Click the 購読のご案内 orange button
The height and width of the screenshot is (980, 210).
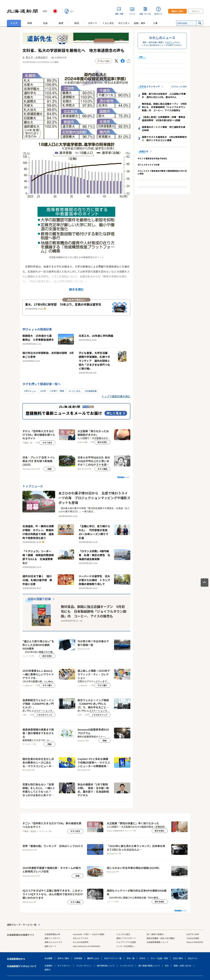click(x=177, y=11)
